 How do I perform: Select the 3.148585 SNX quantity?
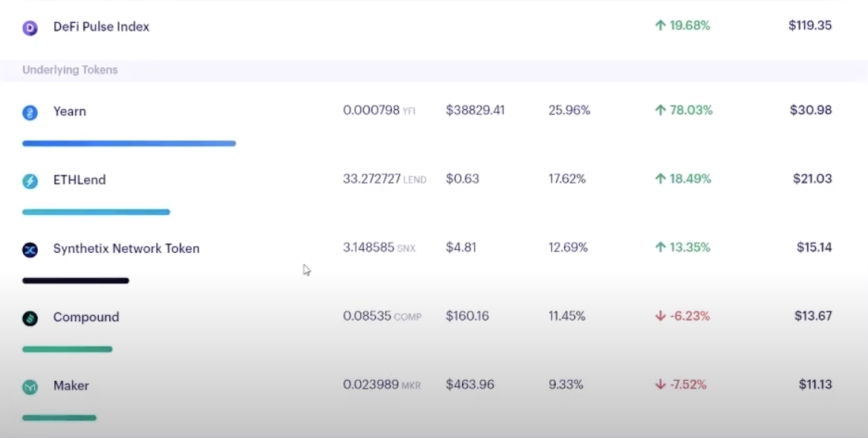pyautogui.click(x=379, y=248)
